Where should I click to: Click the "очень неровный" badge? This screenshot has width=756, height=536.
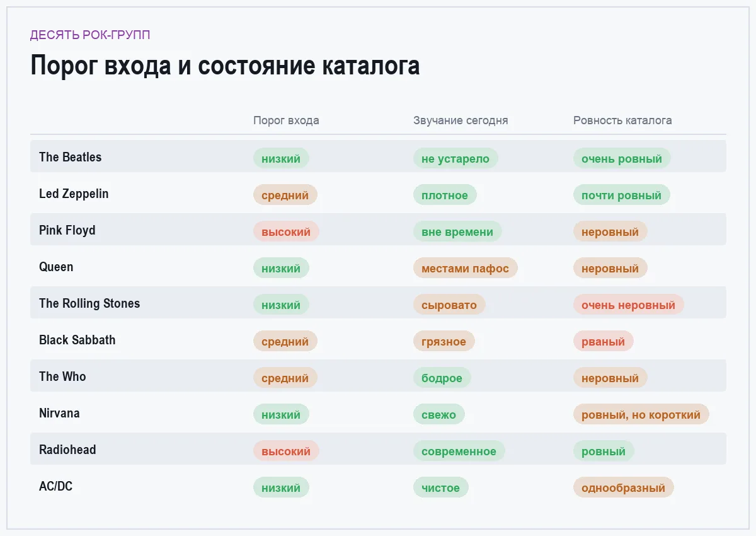tap(629, 305)
